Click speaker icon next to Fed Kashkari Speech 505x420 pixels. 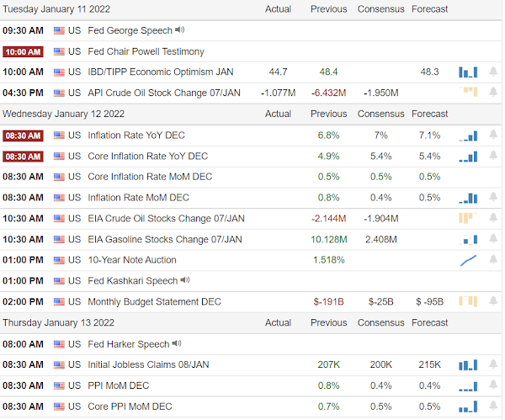(x=184, y=280)
